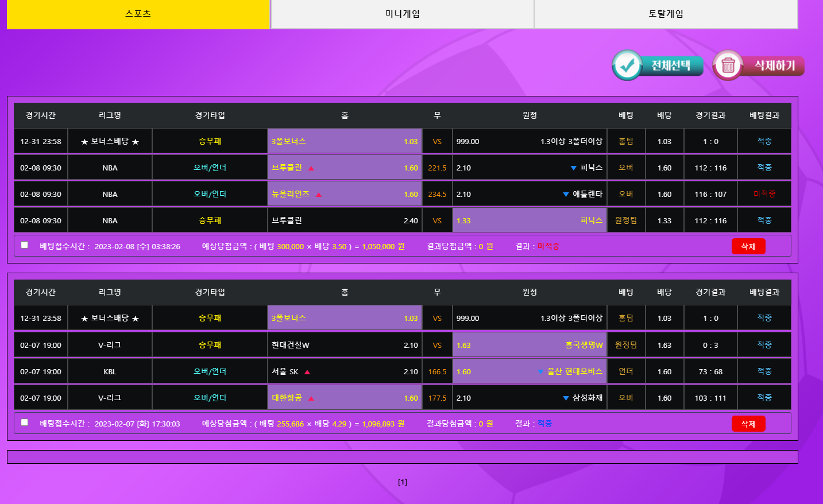Select the highlighted 3폴보너스 cell in first slip
The width and height of the screenshot is (823, 504).
pos(345,141)
